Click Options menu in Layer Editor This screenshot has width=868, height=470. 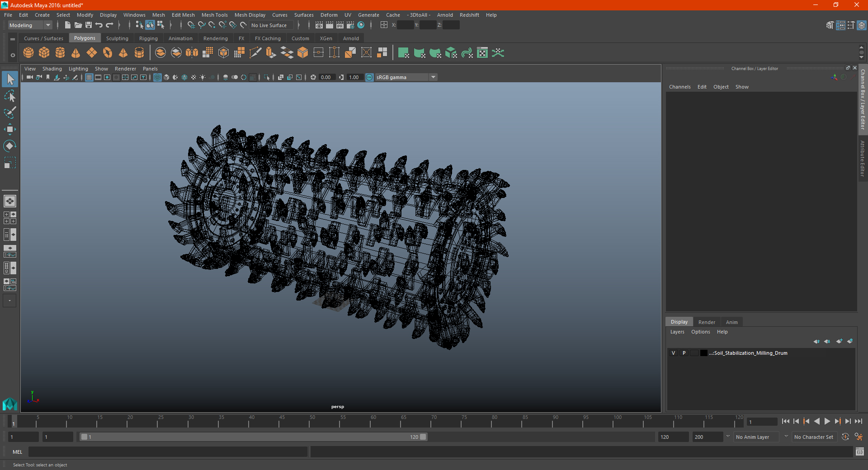click(x=700, y=332)
